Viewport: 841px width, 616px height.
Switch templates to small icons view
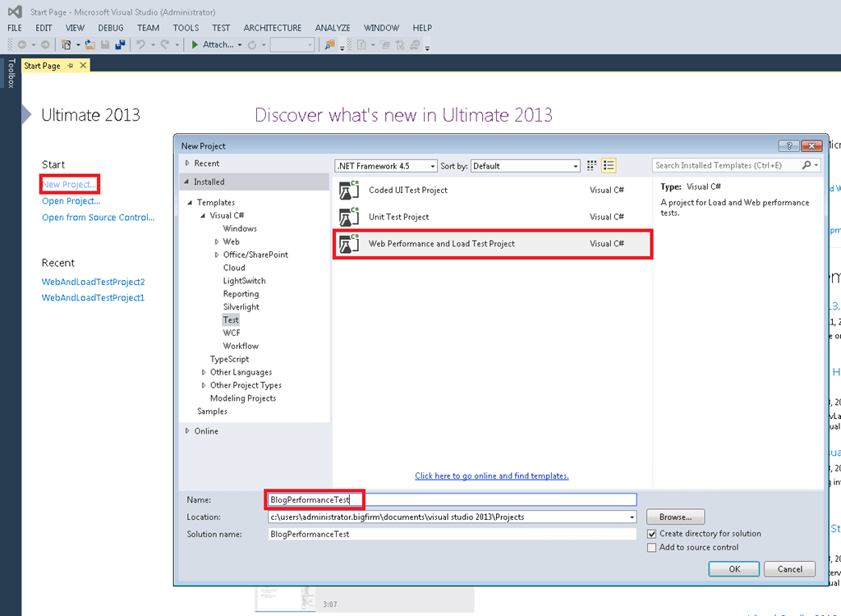coord(591,166)
